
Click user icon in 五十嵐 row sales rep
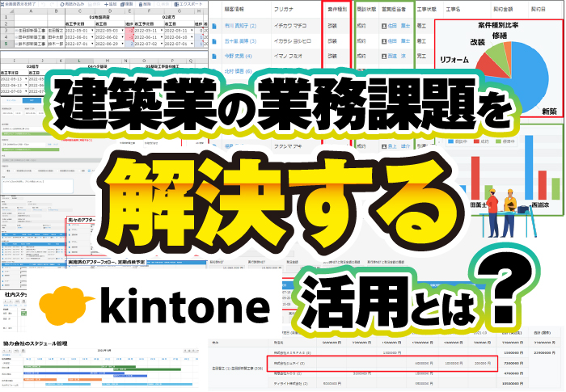(384, 41)
